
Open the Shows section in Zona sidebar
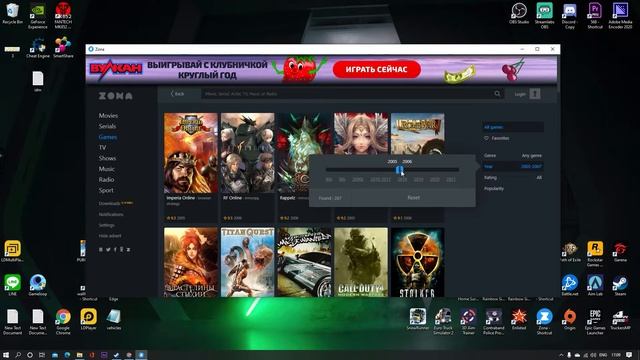(x=107, y=158)
